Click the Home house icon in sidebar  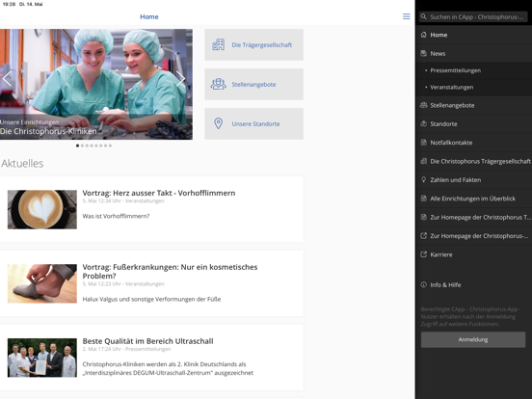coord(423,35)
